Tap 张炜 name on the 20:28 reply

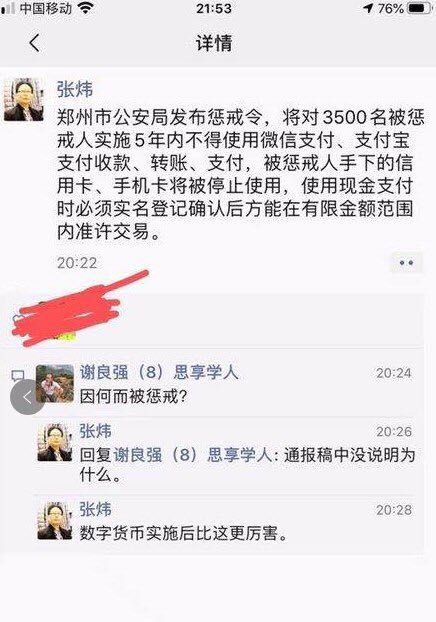coord(95,510)
